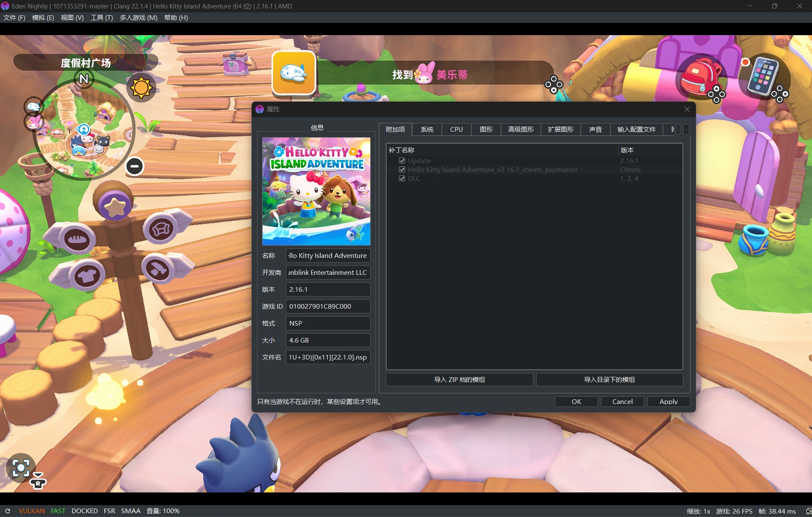Switch to the 输入配置文件 tab
Viewport: 812px width, 517px height.
637,129
